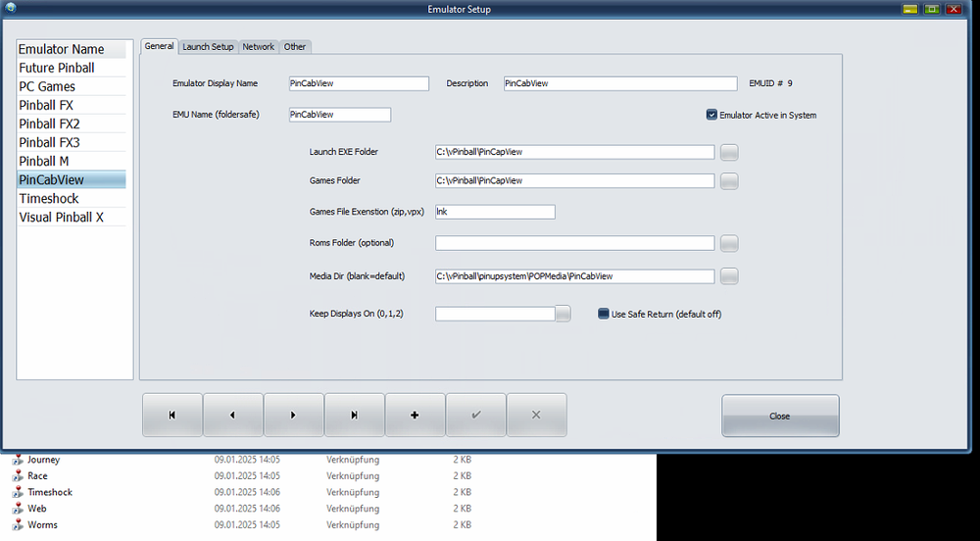Screen dimensions: 980x541
Task: Click Journey shortcut file icon
Action: pyautogui.click(x=18, y=460)
